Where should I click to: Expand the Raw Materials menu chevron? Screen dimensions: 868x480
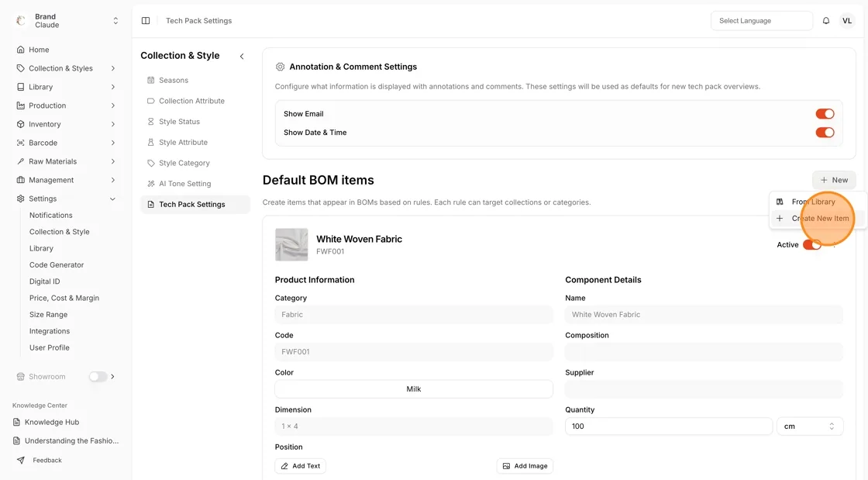(113, 161)
